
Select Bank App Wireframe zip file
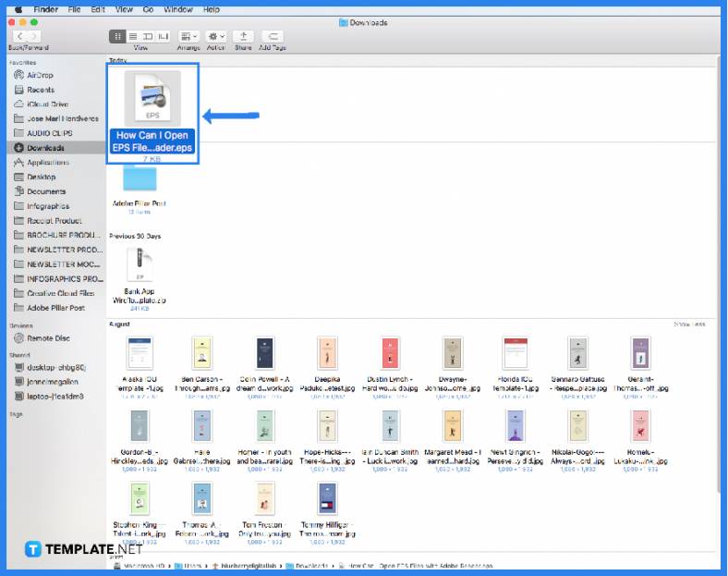click(x=140, y=264)
